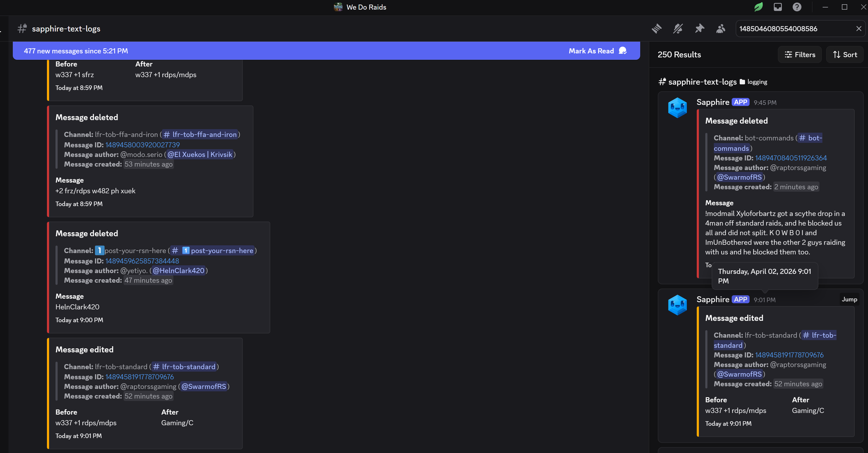Click the Sapphire bot avatar
The height and width of the screenshot is (453, 868).
click(678, 108)
